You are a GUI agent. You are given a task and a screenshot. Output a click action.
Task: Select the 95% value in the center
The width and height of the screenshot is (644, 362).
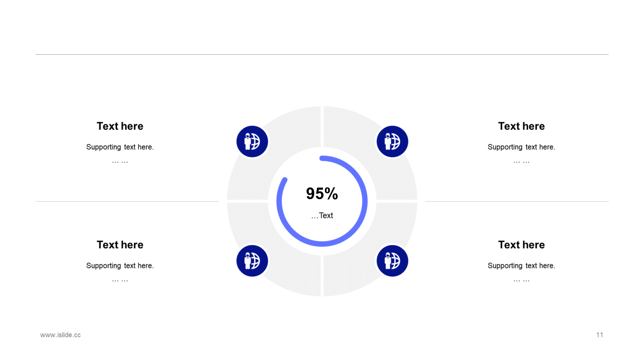click(322, 194)
